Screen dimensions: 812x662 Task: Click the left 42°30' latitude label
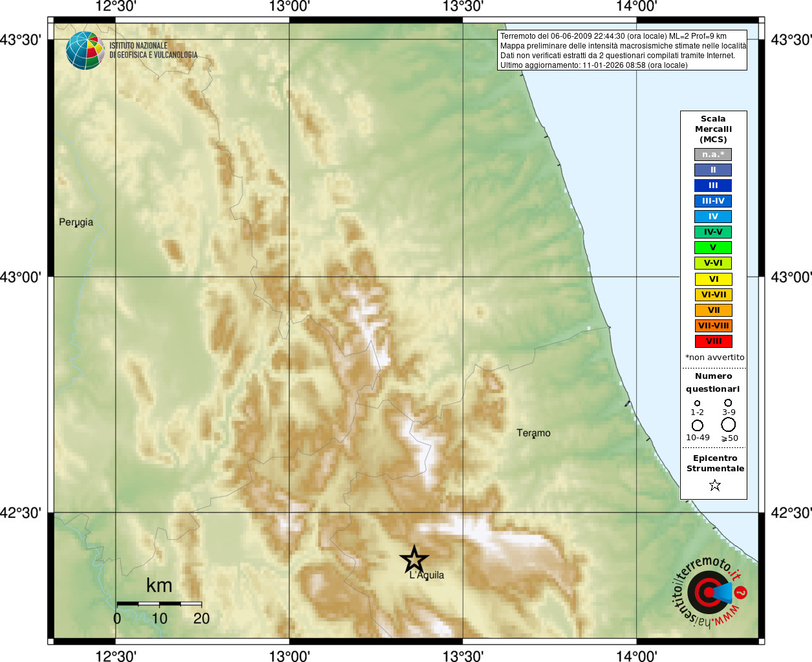21,513
